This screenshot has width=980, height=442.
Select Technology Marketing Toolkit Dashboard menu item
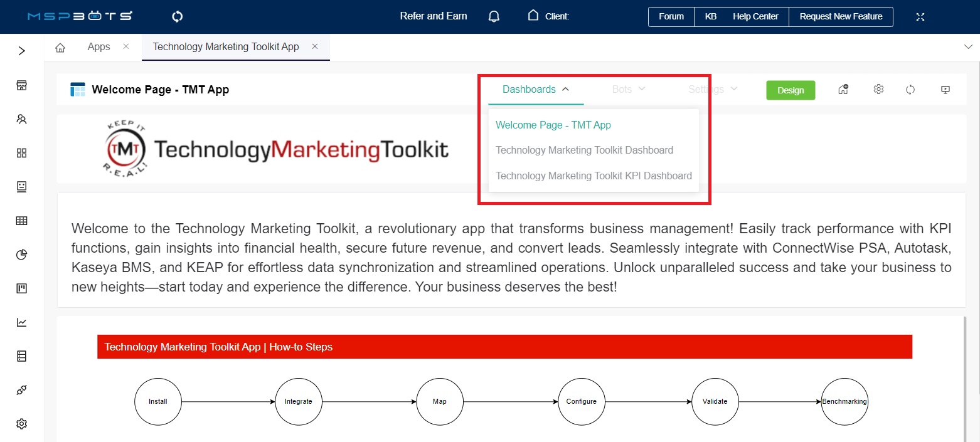[x=584, y=150]
